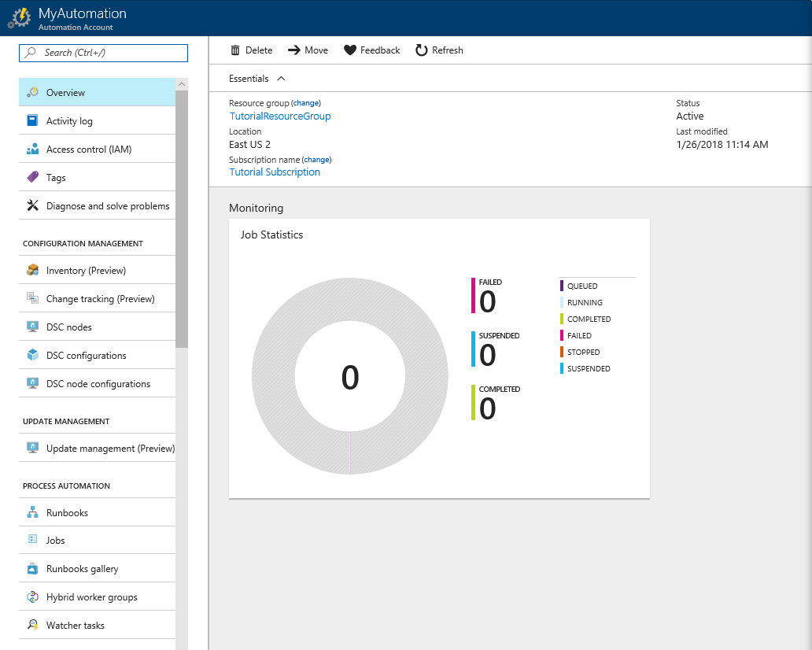Click the purple Tags icon
This screenshot has height=650, width=812.
click(x=32, y=177)
